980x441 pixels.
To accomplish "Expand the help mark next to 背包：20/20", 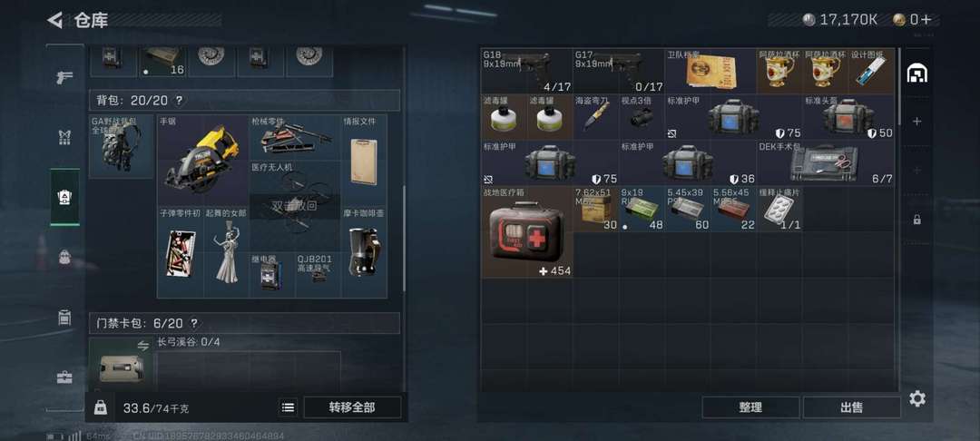I will (180, 101).
